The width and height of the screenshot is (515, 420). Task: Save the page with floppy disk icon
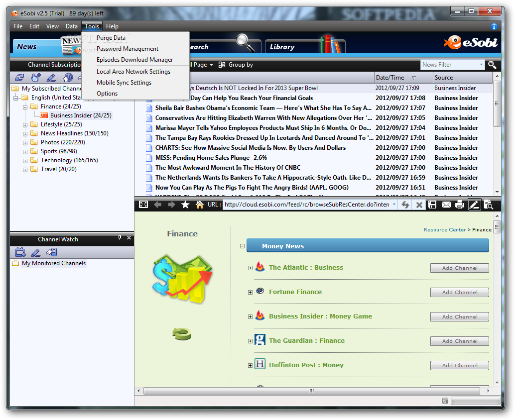point(432,205)
